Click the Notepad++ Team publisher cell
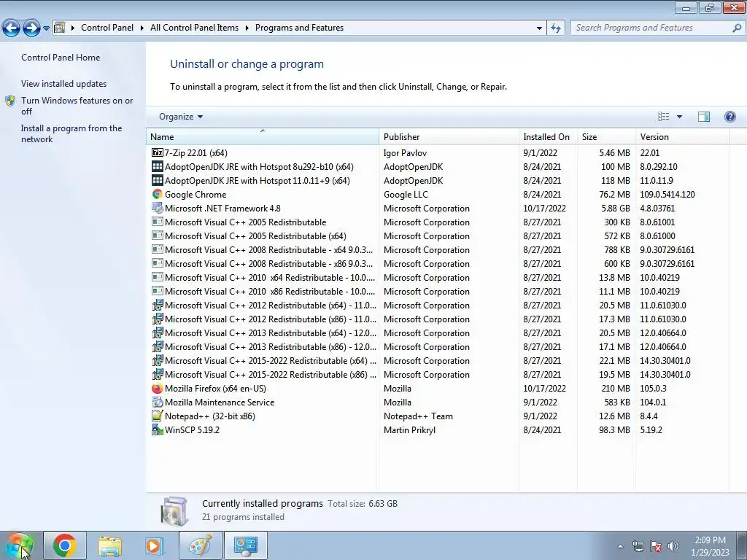 pos(418,416)
